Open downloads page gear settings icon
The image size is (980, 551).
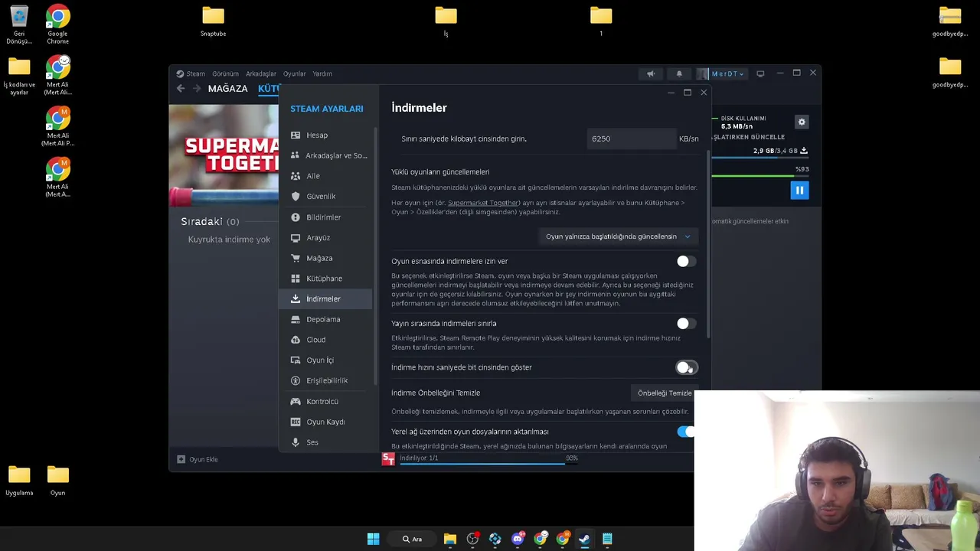coord(802,122)
